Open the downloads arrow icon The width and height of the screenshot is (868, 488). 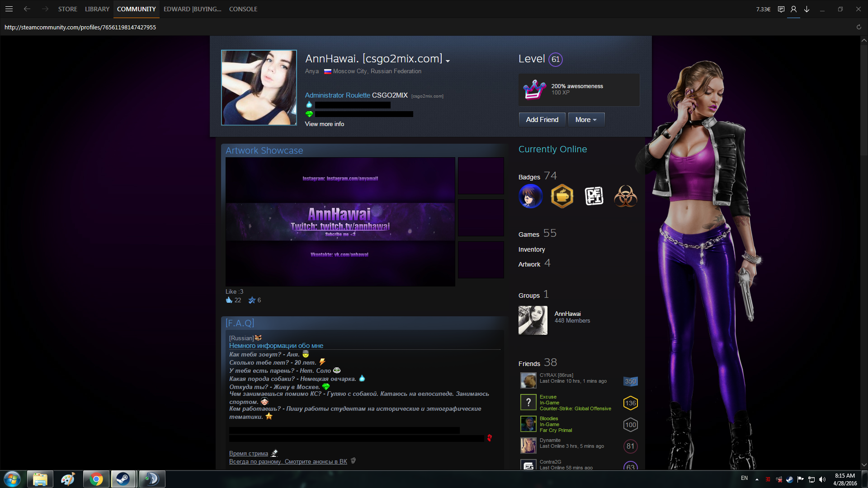[807, 9]
